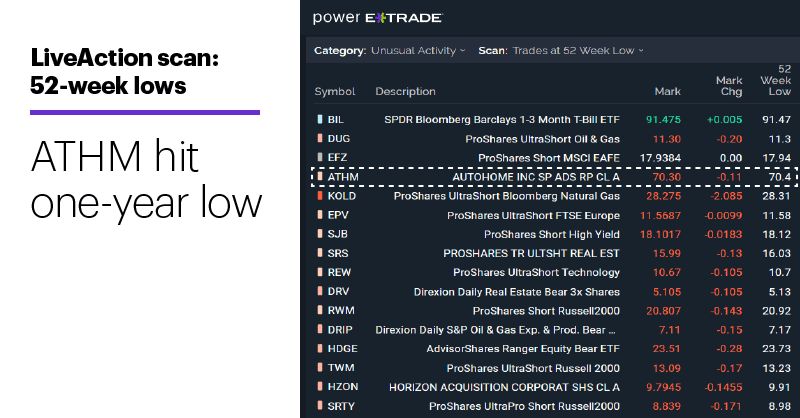Click the color marker beside DUG

click(320, 138)
